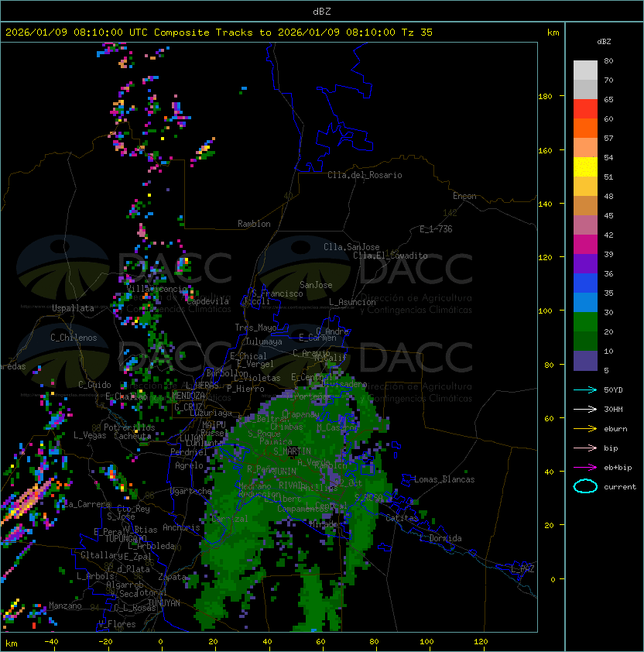Click the 30HM legend label

click(613, 409)
